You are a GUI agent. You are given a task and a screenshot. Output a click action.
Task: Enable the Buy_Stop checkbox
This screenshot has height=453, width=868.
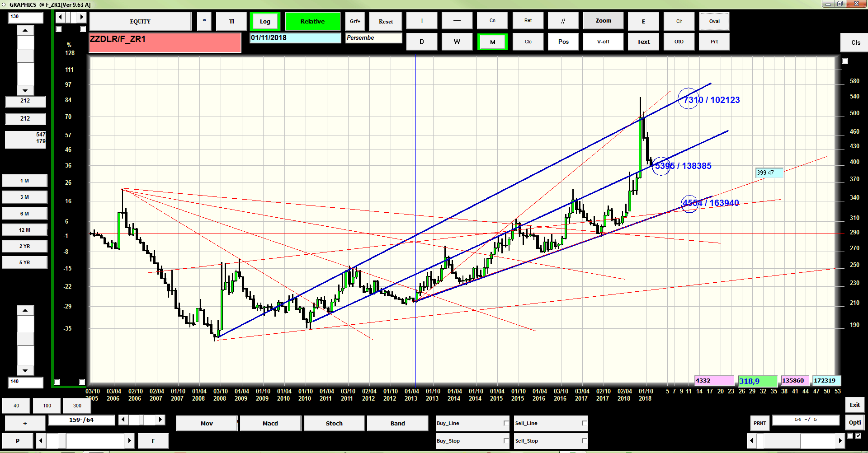pyautogui.click(x=506, y=441)
